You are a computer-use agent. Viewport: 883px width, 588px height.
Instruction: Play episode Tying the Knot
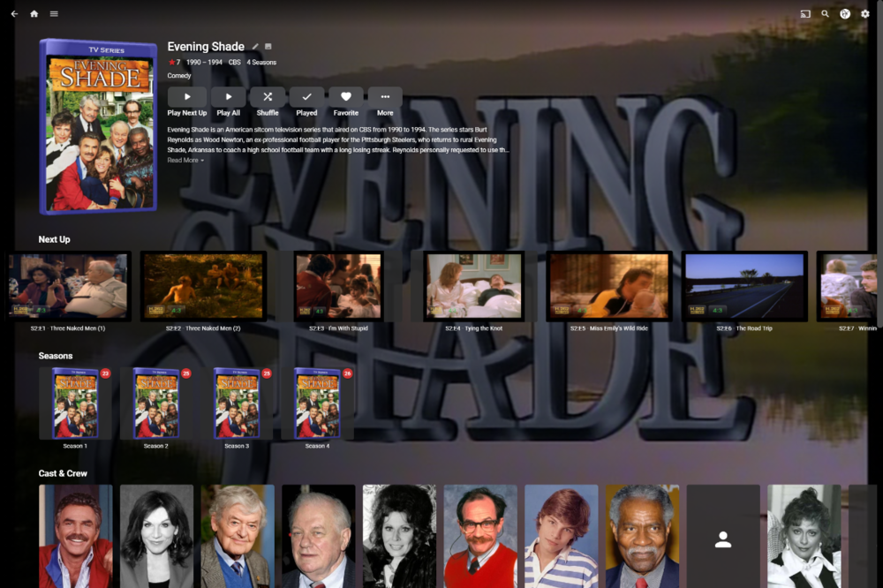click(473, 286)
